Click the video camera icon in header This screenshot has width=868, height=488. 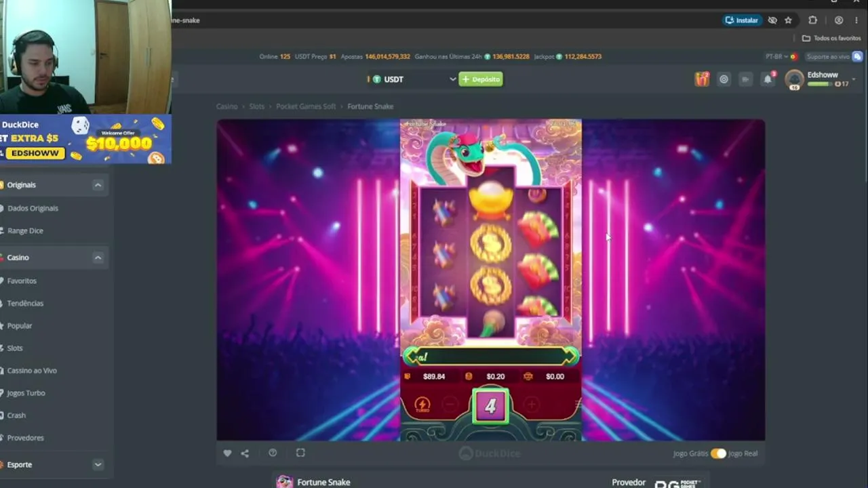pyautogui.click(x=745, y=79)
